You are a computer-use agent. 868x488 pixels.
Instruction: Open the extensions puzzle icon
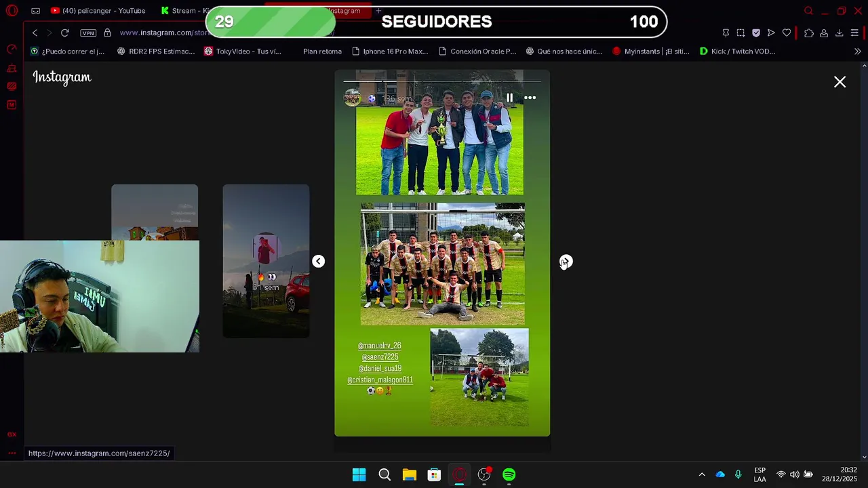809,33
